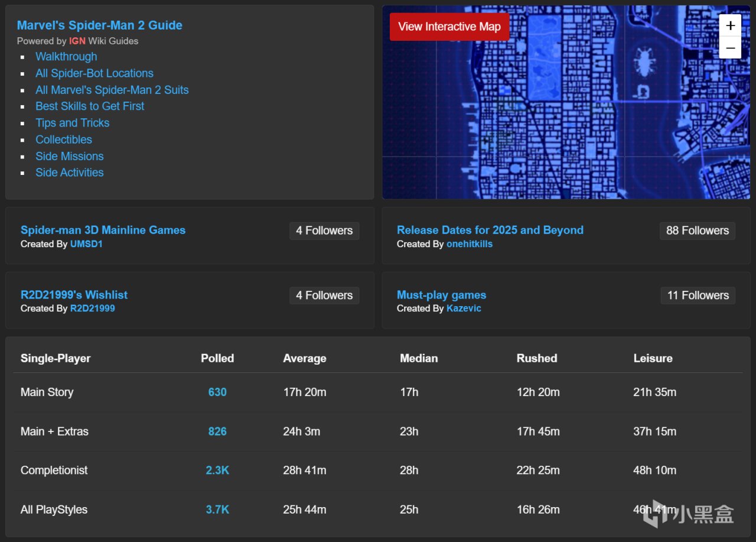Screen dimensions: 756x542
Task: Select Main Story rushed time 12h 20m
Action: [x=538, y=392]
